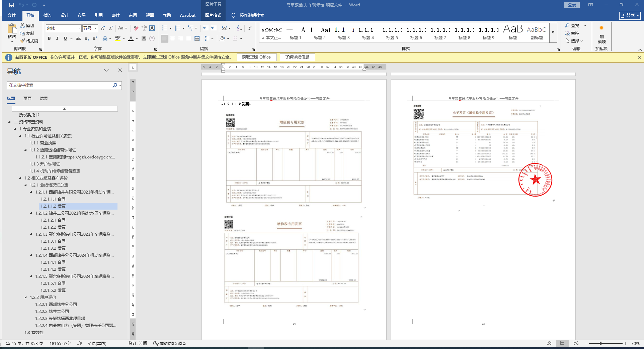The image size is (644, 349).
Task: Collapse the 1.2.2 用户评价 tree node
Action: pos(26,298)
